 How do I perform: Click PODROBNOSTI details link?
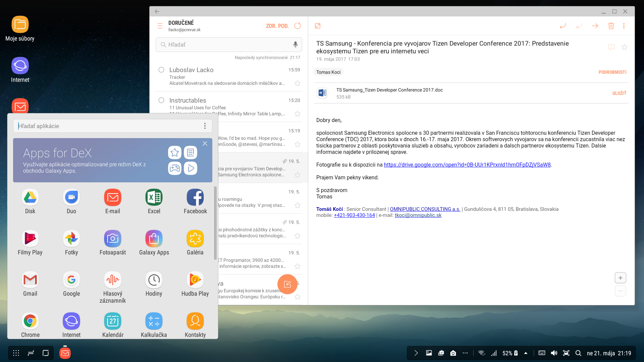click(x=612, y=72)
